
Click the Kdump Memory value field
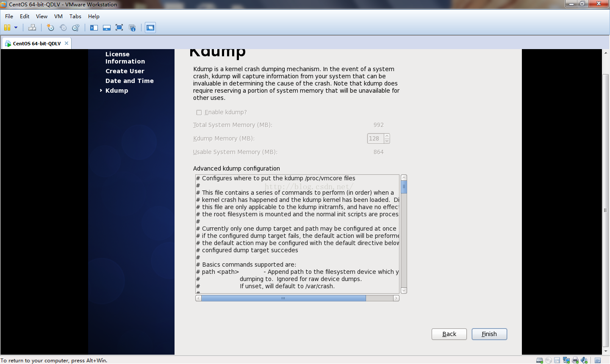pos(376,138)
